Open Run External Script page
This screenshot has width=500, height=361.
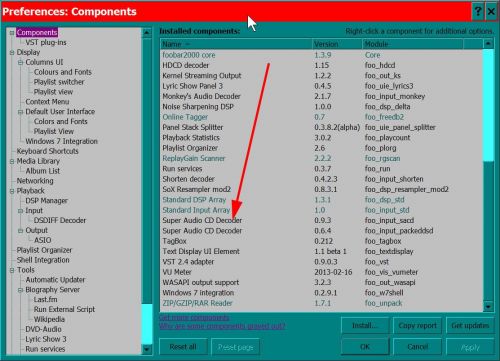coord(64,309)
